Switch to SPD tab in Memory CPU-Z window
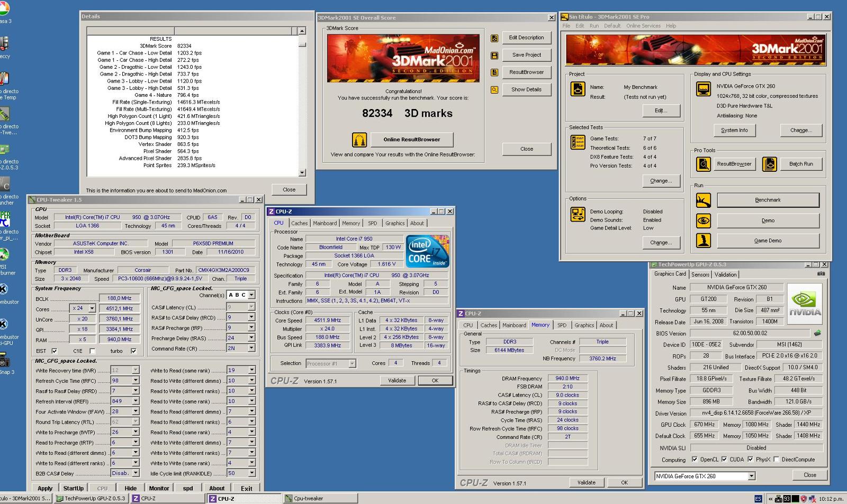This screenshot has height=504, width=847. [562, 325]
